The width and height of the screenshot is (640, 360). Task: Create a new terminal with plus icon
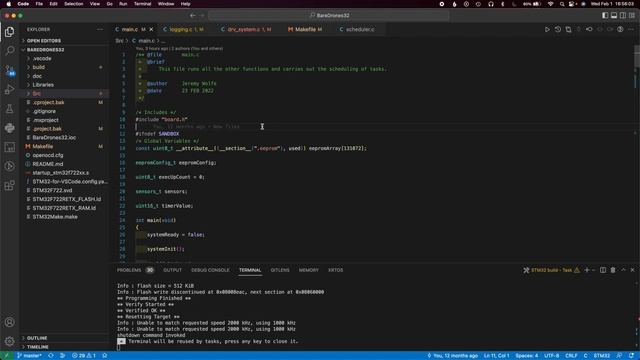(587, 270)
